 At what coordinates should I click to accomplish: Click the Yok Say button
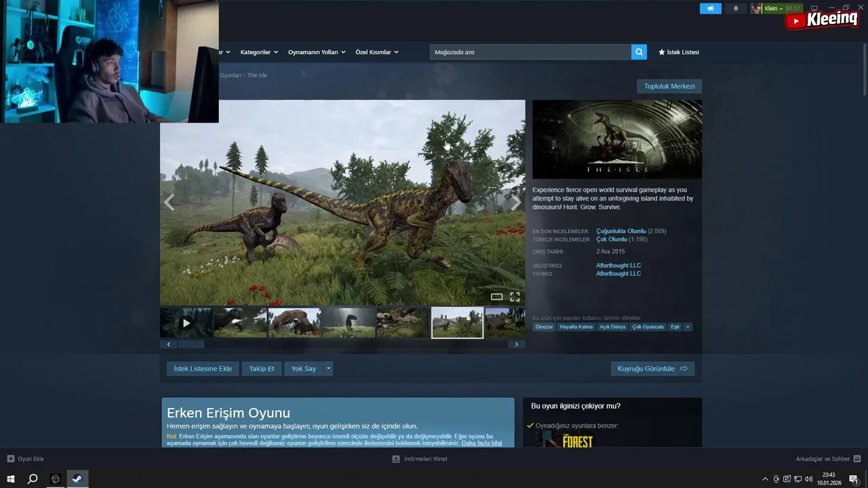point(304,369)
